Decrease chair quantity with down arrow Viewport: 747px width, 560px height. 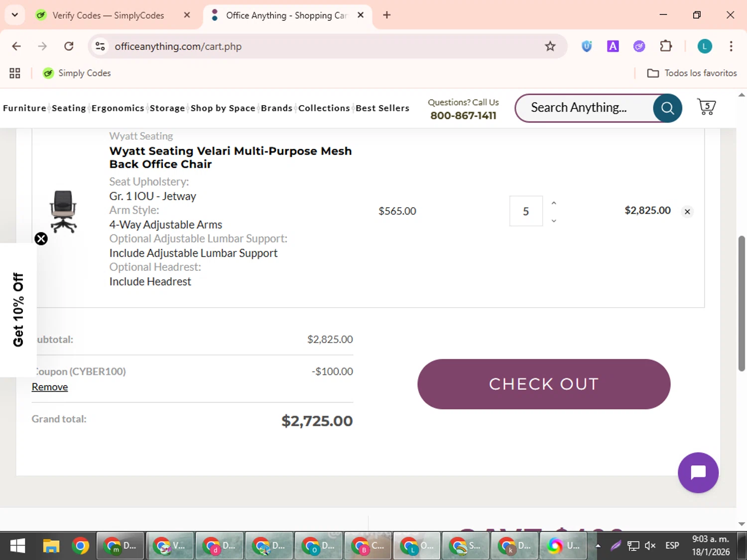click(554, 221)
